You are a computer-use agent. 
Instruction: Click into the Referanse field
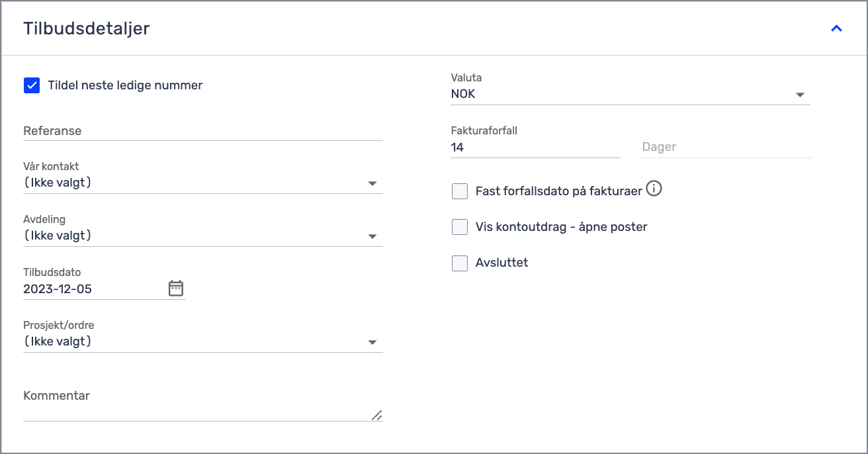202,131
